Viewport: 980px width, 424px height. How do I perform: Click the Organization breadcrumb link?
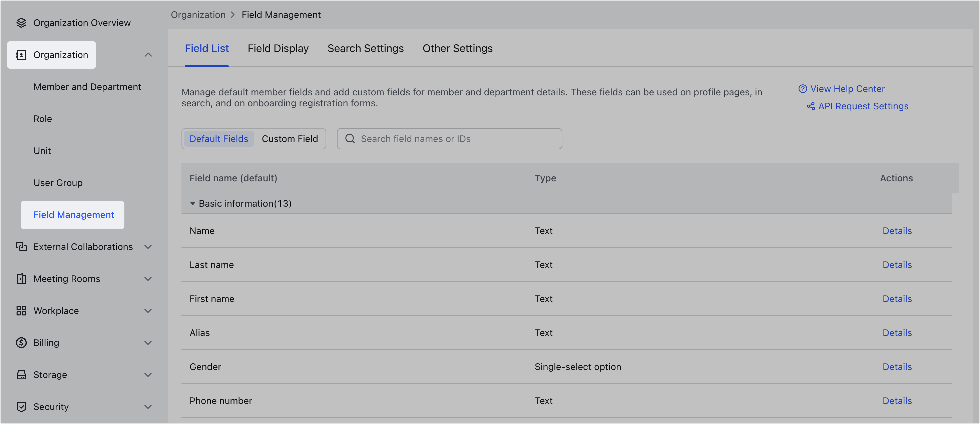click(198, 14)
